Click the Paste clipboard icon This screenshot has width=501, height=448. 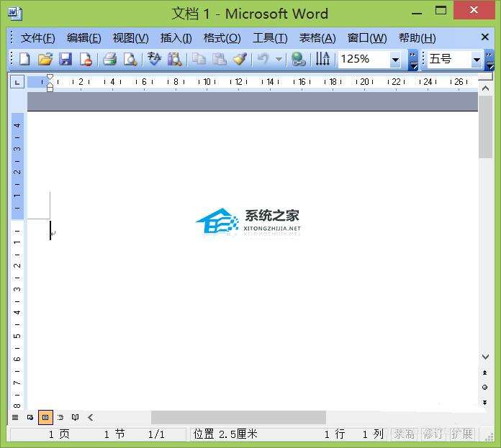(x=220, y=59)
